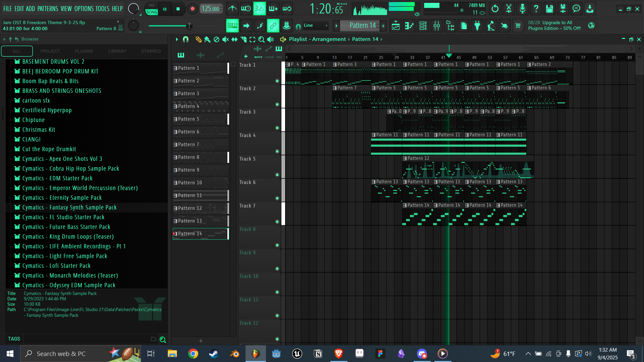644x362 pixels.
Task: Open the plugin picker plug icon
Action: (477, 26)
